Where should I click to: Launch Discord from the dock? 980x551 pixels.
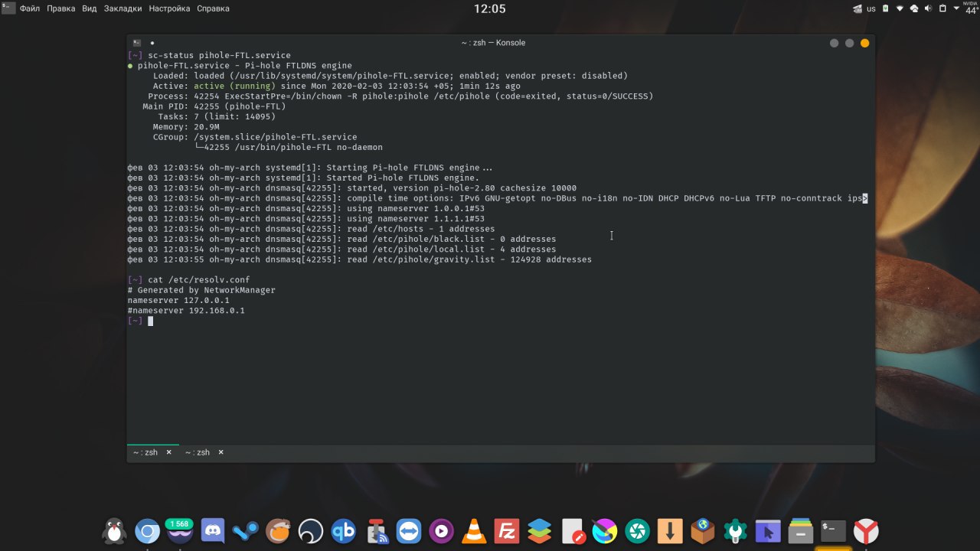click(212, 530)
